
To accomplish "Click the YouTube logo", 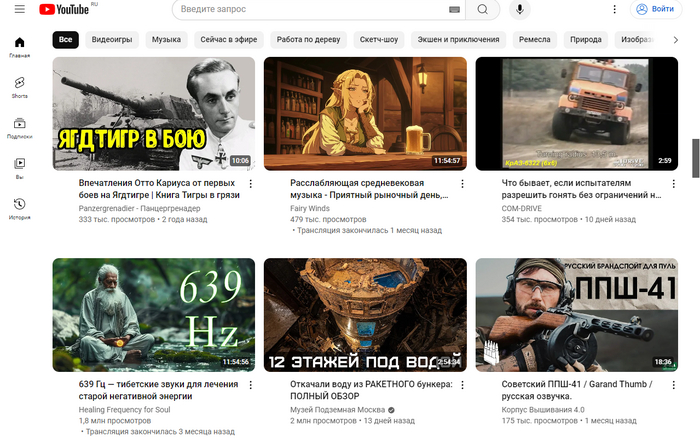I will (63, 9).
